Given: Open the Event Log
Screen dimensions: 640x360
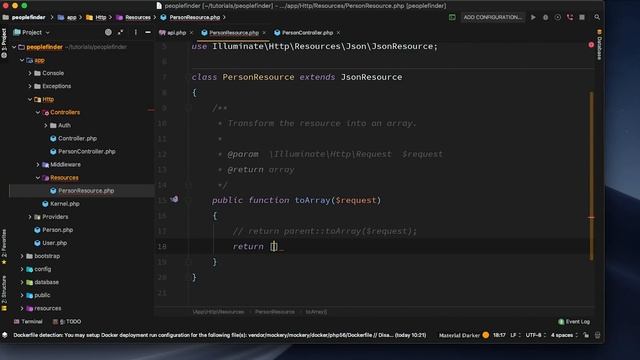Looking at the screenshot, I should tap(574, 322).
